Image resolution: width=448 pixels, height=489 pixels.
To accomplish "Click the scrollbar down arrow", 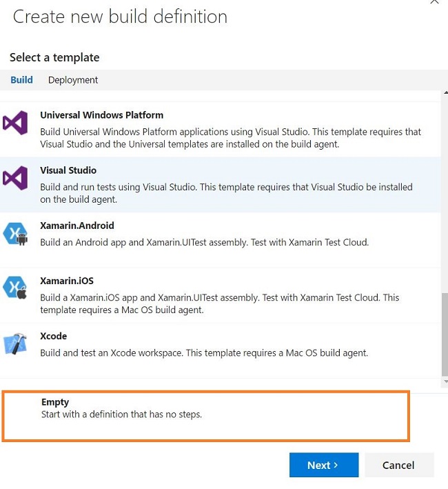I will [x=445, y=381].
